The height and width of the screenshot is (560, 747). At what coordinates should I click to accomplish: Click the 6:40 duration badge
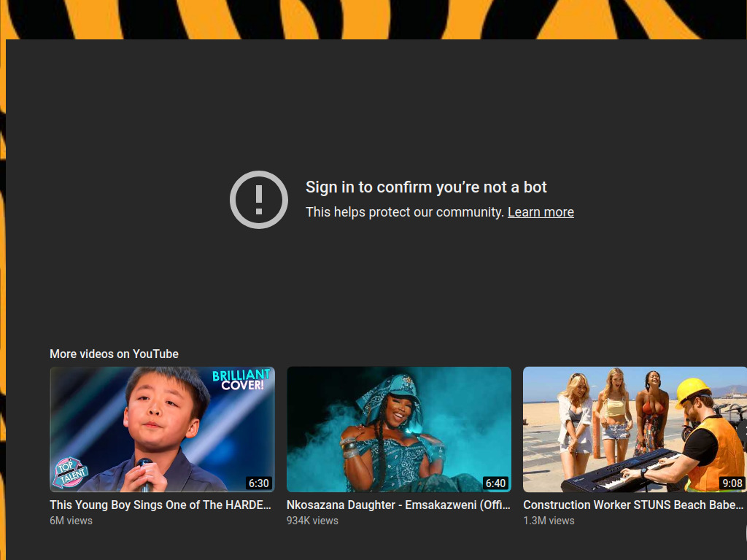click(495, 483)
